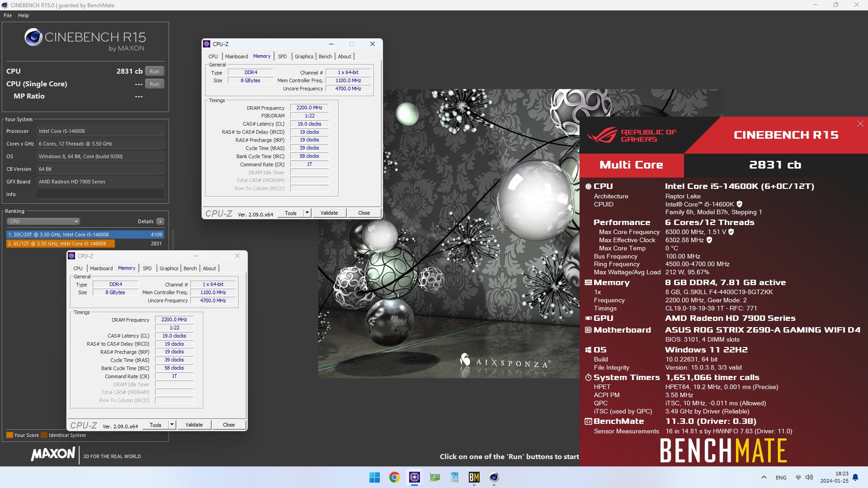Select ranking entry 20C/20T i5-14600K

point(85,235)
